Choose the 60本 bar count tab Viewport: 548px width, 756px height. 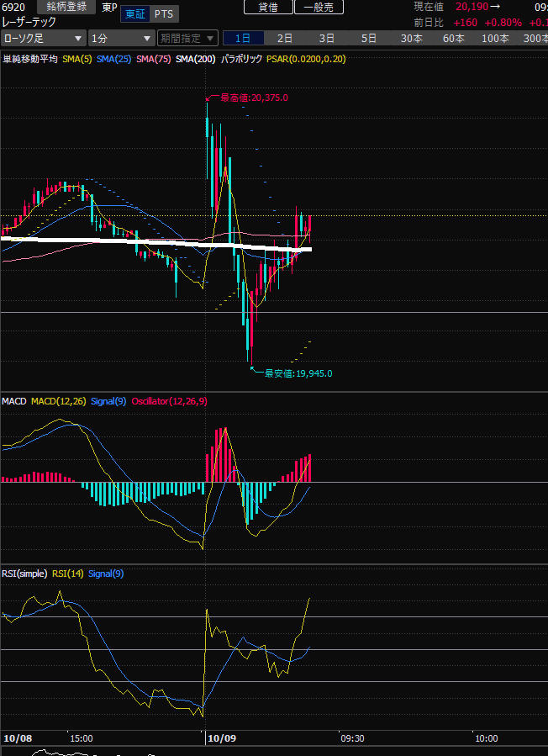[453, 39]
